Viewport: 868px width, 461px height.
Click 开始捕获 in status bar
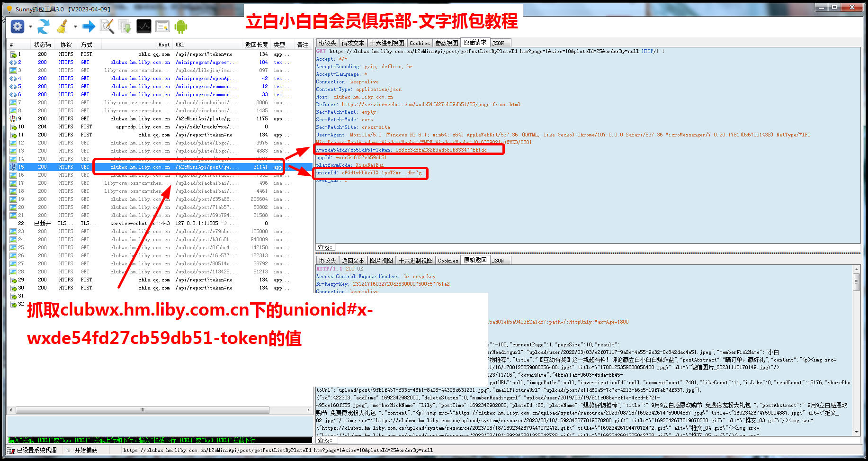(86, 451)
